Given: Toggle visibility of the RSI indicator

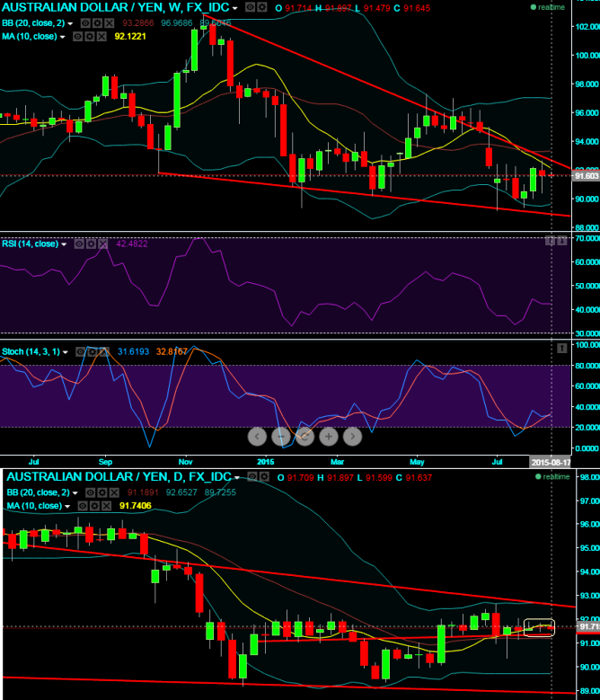Looking at the screenshot, I should pyautogui.click(x=79, y=244).
